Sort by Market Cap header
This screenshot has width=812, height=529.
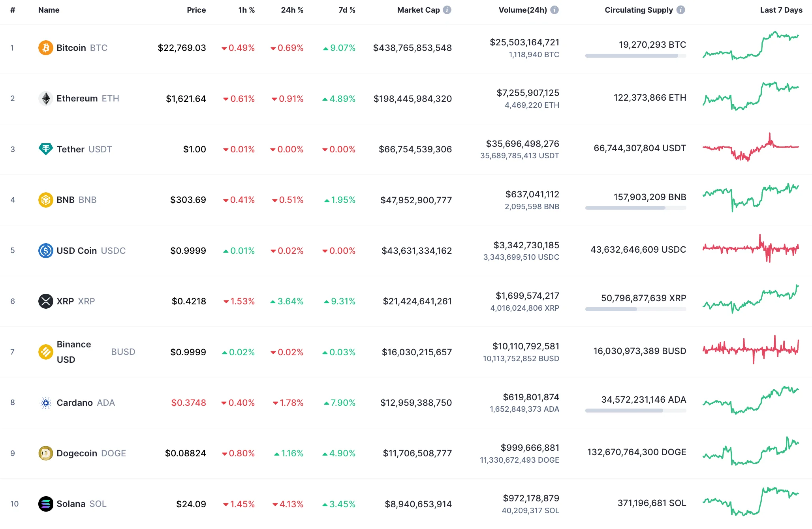tap(419, 10)
